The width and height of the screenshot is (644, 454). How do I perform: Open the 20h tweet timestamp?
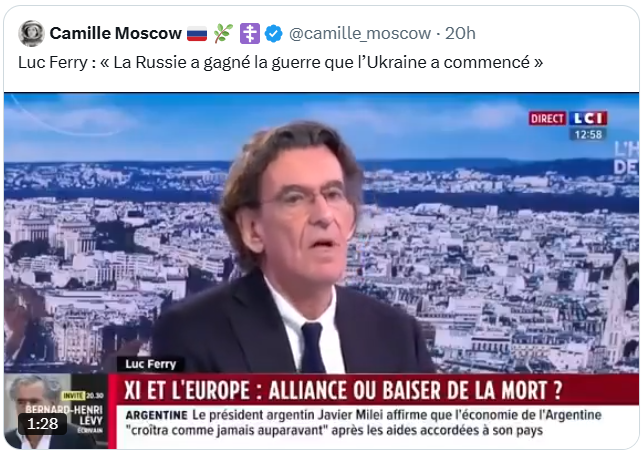tap(460, 33)
